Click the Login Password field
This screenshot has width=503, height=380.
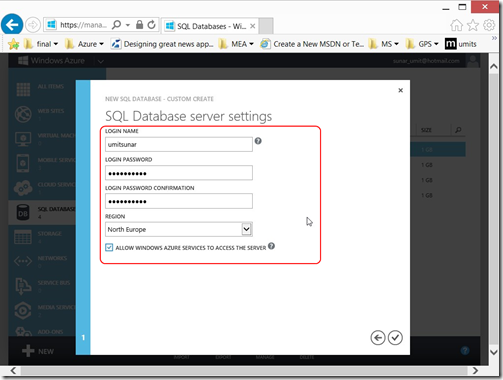pos(179,173)
